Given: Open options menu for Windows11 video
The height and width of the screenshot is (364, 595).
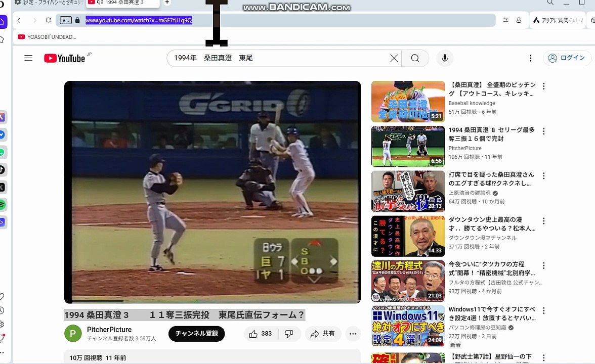Looking at the screenshot, I should click(x=544, y=310).
